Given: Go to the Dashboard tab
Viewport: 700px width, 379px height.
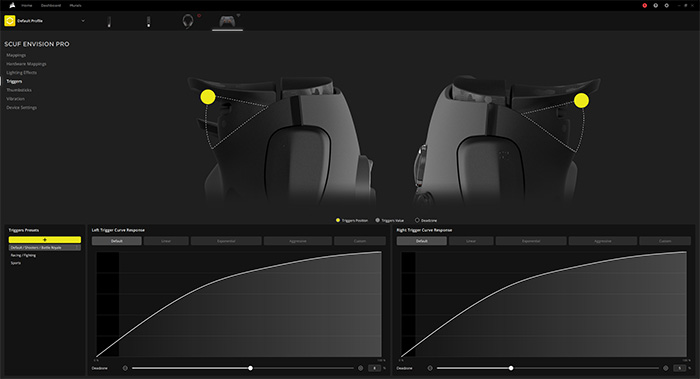Looking at the screenshot, I should (x=51, y=5).
